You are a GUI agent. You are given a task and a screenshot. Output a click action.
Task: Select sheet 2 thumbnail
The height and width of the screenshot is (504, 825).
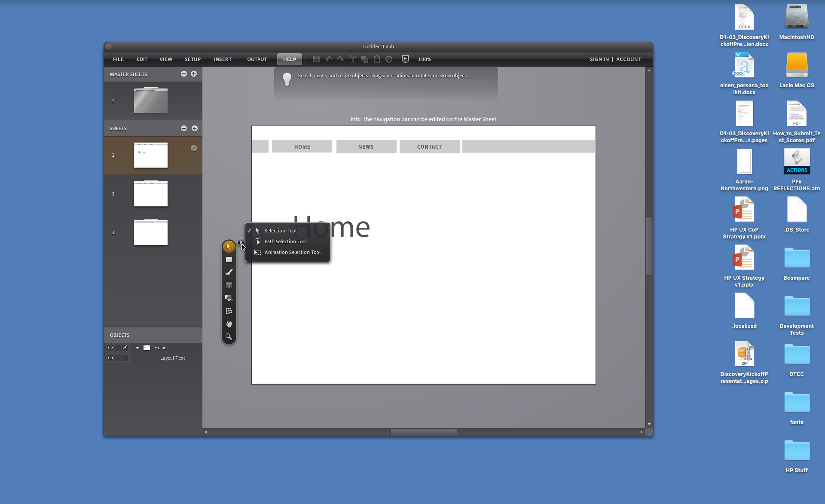point(150,194)
